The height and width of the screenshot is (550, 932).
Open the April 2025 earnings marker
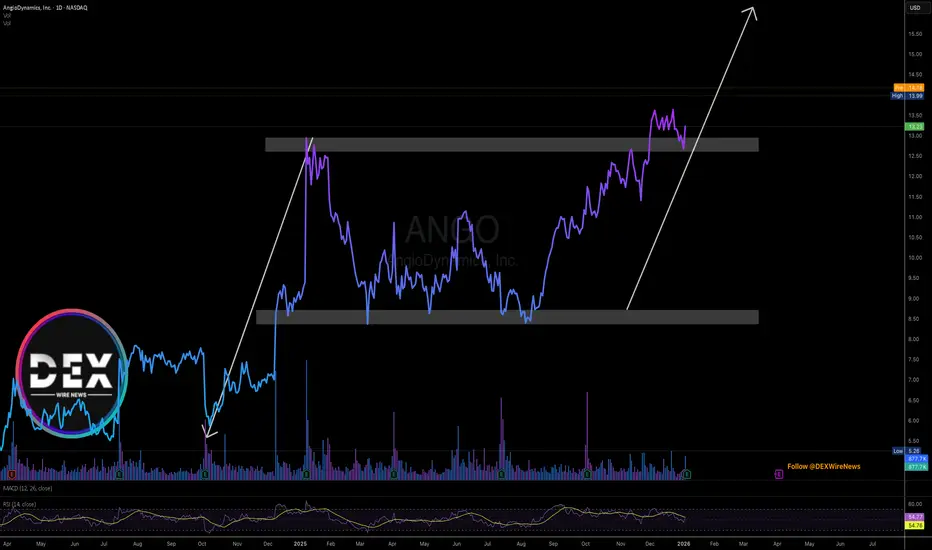[393, 474]
